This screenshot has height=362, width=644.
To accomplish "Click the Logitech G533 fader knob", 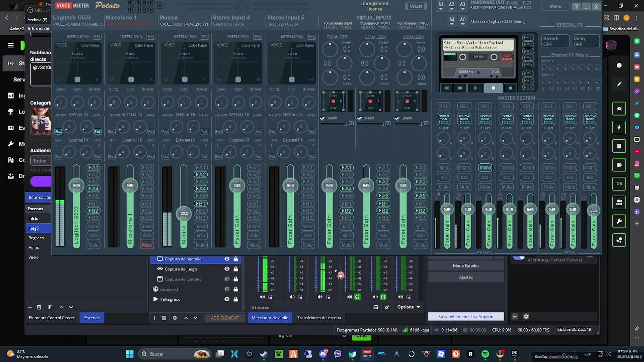I will coord(76,186).
